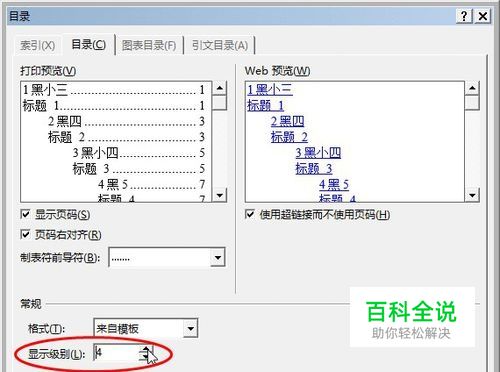The image size is (500, 372).
Task: Select print preview row 2 黑四
Action: (126, 121)
